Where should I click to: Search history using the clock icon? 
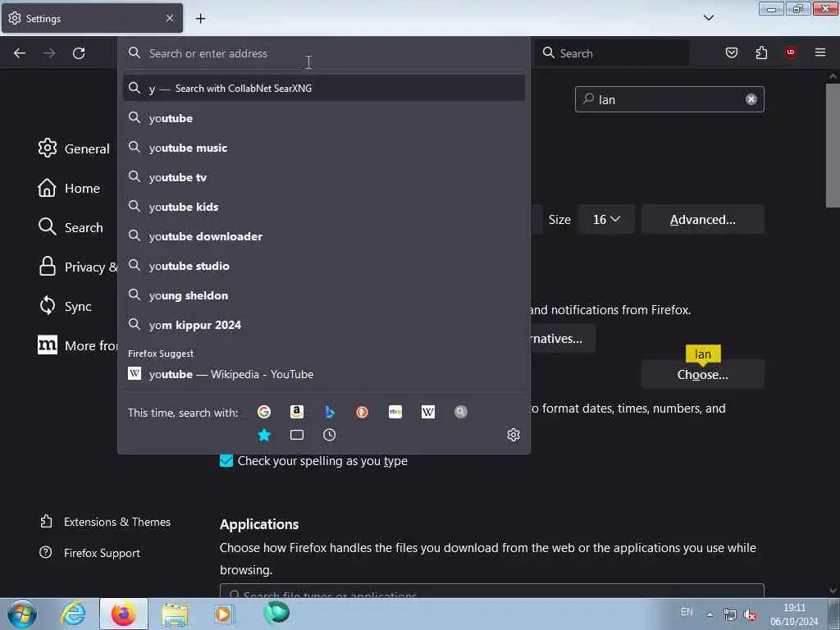coord(330,435)
